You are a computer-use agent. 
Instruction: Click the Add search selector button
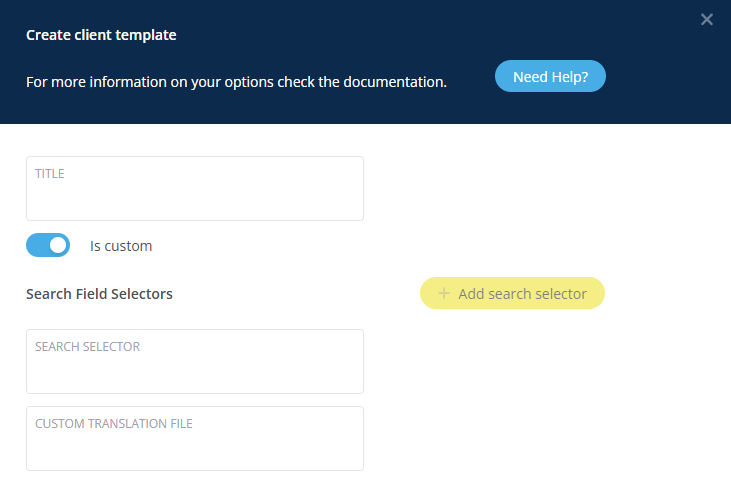click(x=512, y=293)
